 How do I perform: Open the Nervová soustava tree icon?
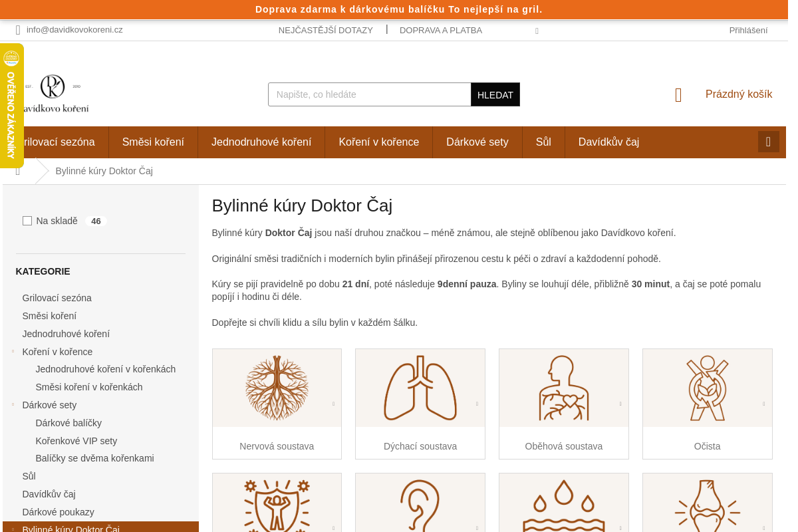(277, 388)
